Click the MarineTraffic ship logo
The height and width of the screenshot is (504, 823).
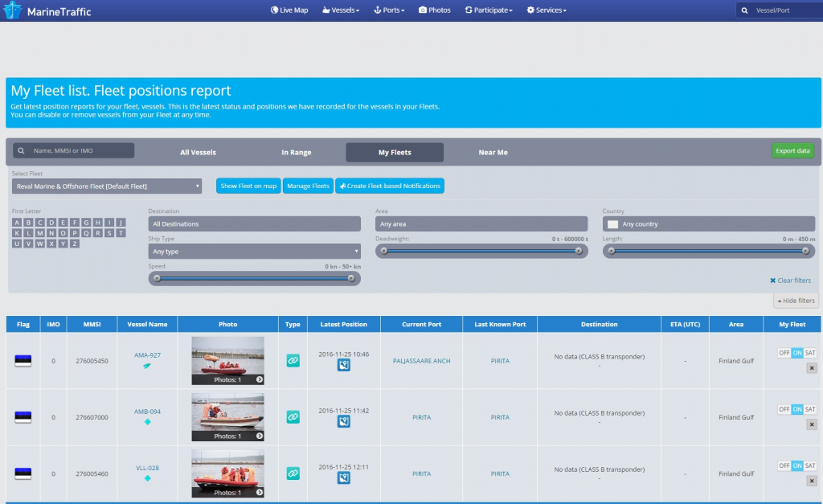(x=12, y=10)
